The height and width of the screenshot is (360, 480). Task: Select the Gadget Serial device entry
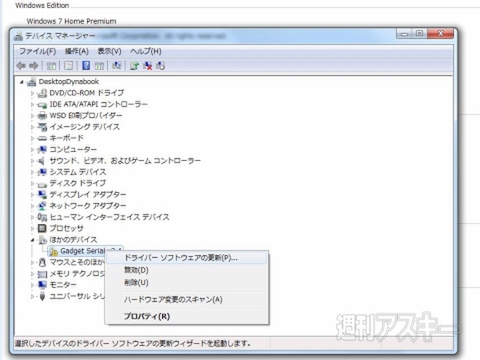[83, 251]
